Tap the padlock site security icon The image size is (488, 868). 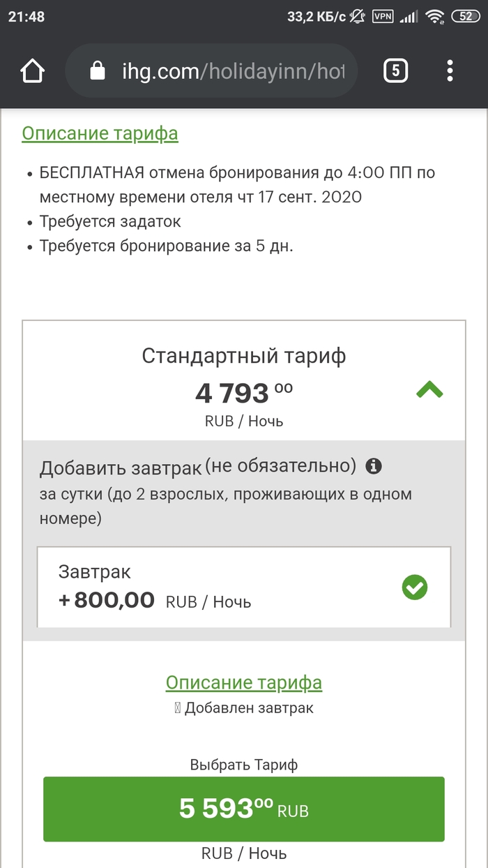[x=98, y=70]
